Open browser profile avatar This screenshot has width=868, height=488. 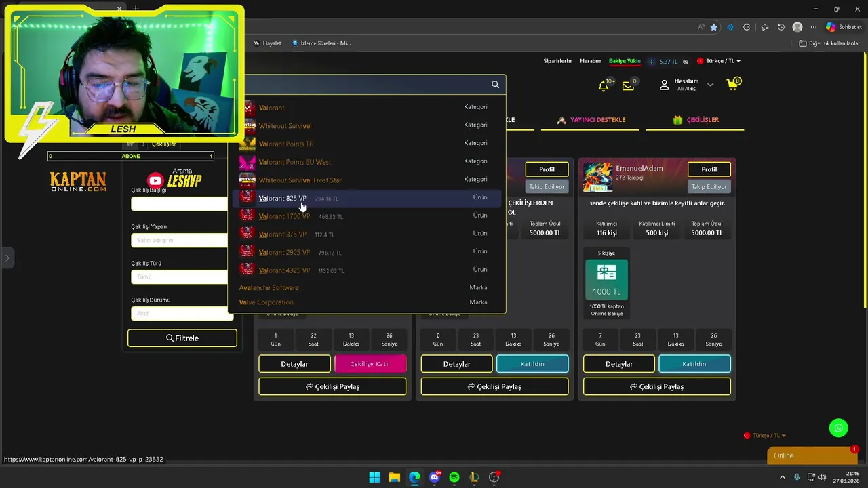pyautogui.click(x=797, y=27)
